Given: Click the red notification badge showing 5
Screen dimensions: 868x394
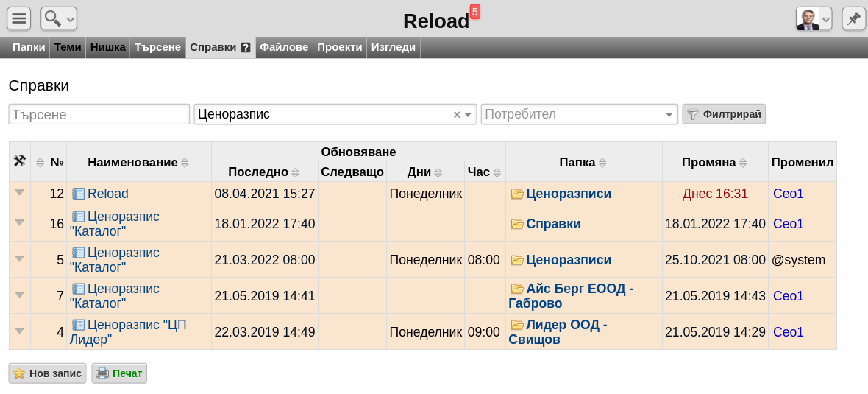Looking at the screenshot, I should 475,12.
